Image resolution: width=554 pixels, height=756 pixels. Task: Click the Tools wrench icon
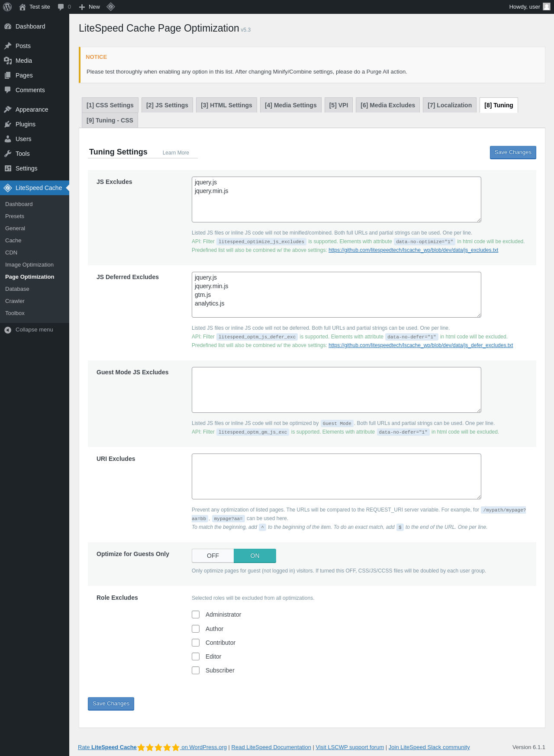tap(8, 154)
